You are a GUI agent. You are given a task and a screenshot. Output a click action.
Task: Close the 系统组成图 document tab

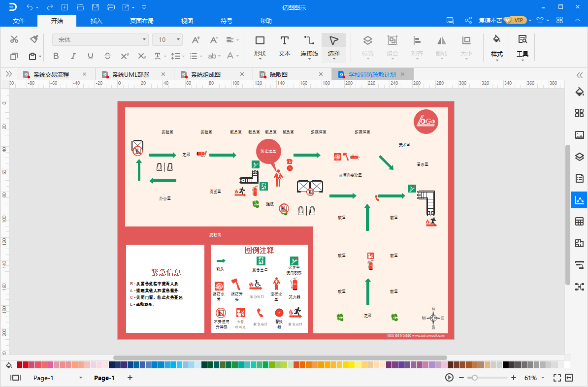(x=242, y=74)
